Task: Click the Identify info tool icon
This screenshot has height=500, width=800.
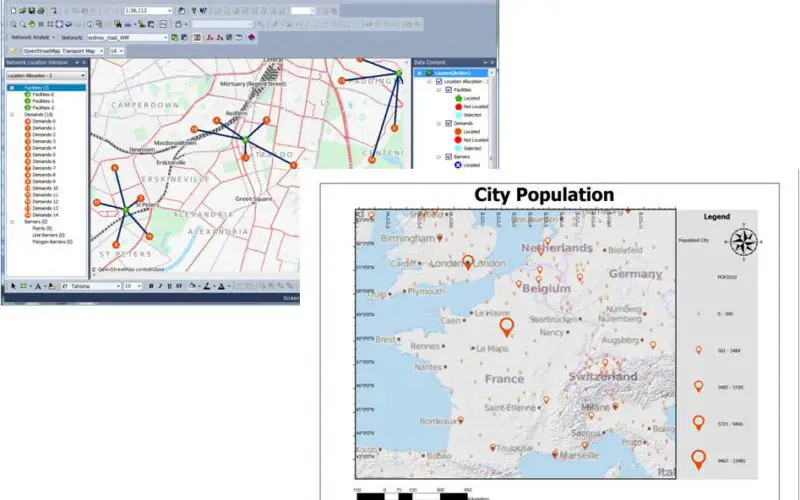Action: point(90,24)
